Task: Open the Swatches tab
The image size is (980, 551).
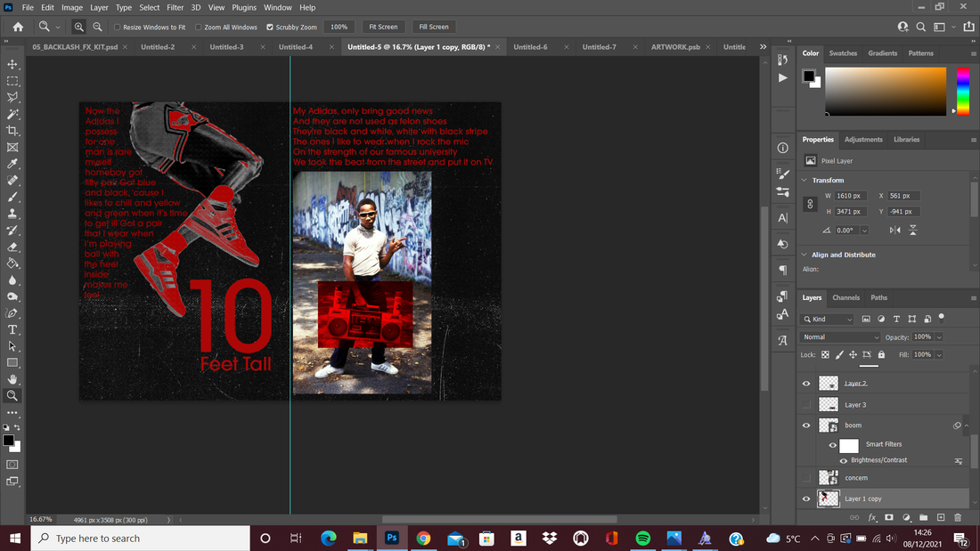Action: [x=843, y=53]
